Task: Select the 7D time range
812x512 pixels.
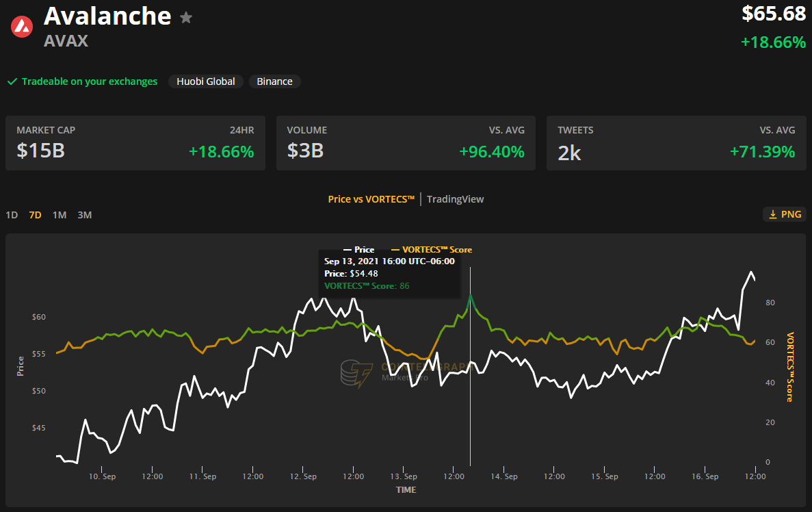Action: [35, 215]
